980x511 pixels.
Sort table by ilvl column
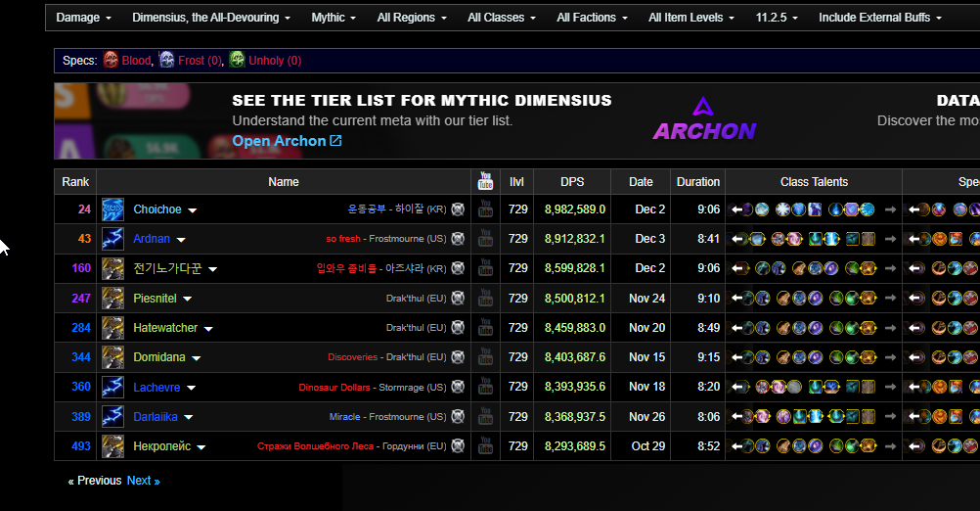[x=516, y=182]
